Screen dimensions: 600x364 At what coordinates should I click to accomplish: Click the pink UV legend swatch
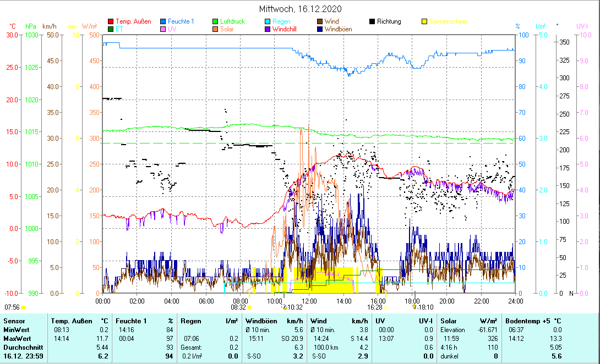tap(163, 29)
